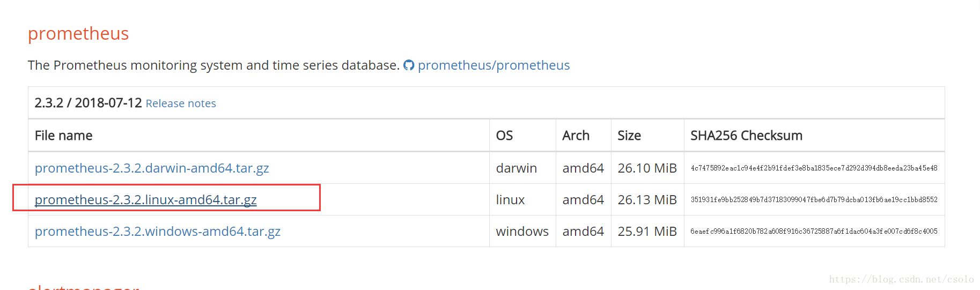Click the 25.91 MiB size cell
This screenshot has height=290, width=980.
point(647,232)
